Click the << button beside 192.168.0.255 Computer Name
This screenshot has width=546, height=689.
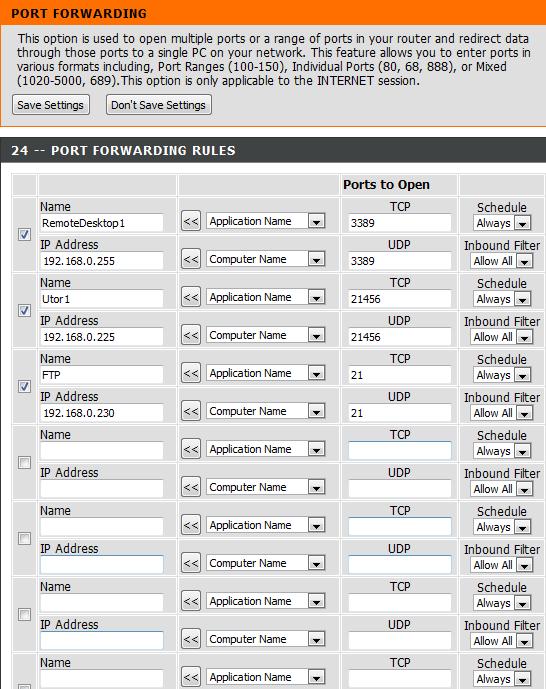pyautogui.click(x=191, y=259)
